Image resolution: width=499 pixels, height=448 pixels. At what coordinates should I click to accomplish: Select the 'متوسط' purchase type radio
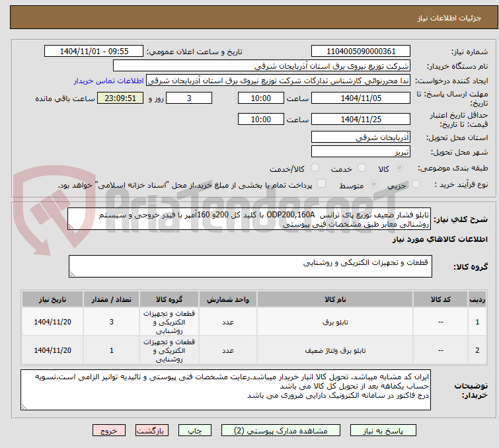coord(373,184)
